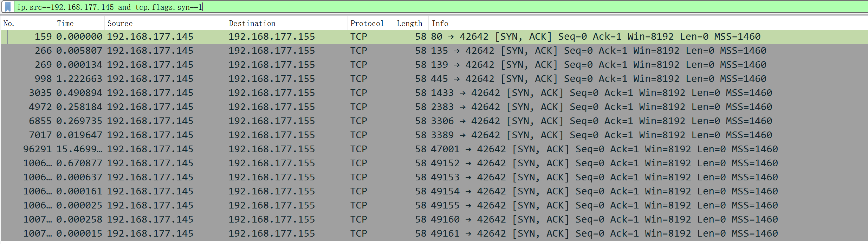Click the display filter bookmark icon
The image size is (868, 244).
8,7
